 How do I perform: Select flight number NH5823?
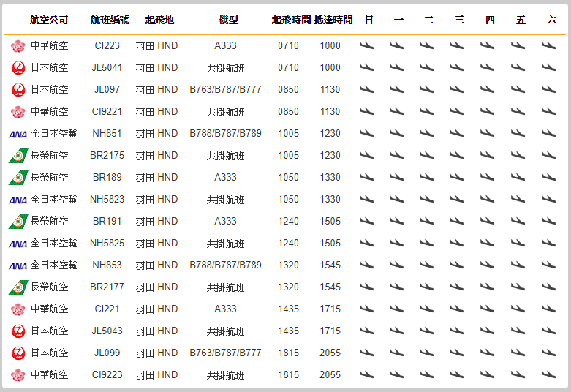click(x=107, y=199)
